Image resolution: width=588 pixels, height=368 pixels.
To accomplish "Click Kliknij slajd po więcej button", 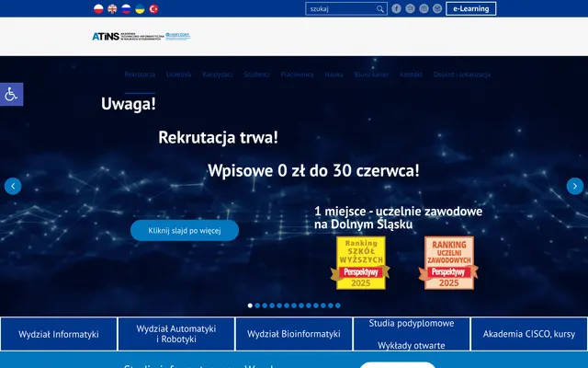I will point(185,231).
